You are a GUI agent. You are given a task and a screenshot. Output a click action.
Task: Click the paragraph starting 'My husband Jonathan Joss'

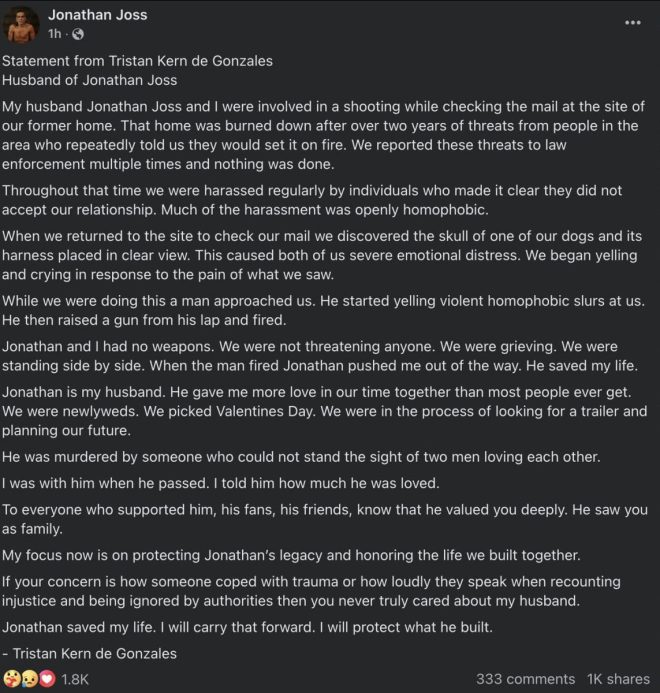[324, 135]
